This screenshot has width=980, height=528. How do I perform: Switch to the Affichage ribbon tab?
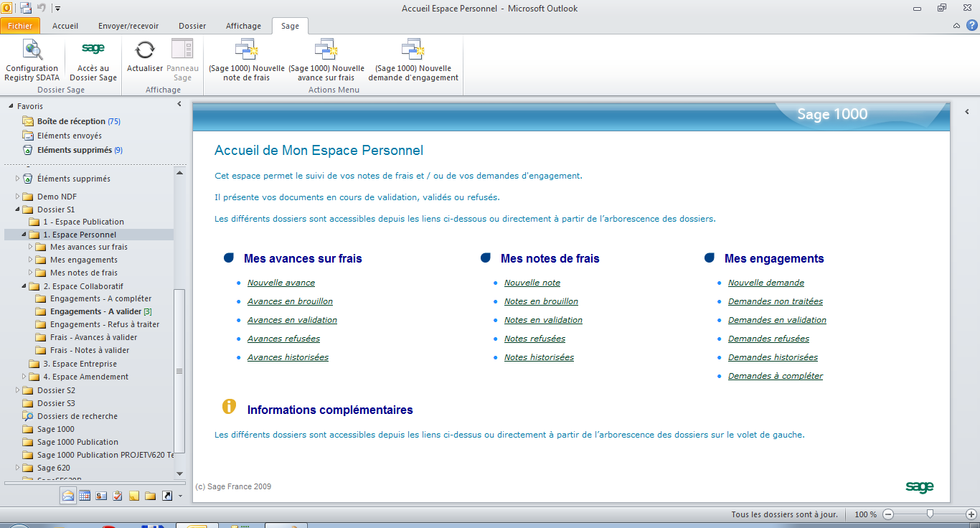(x=244, y=26)
